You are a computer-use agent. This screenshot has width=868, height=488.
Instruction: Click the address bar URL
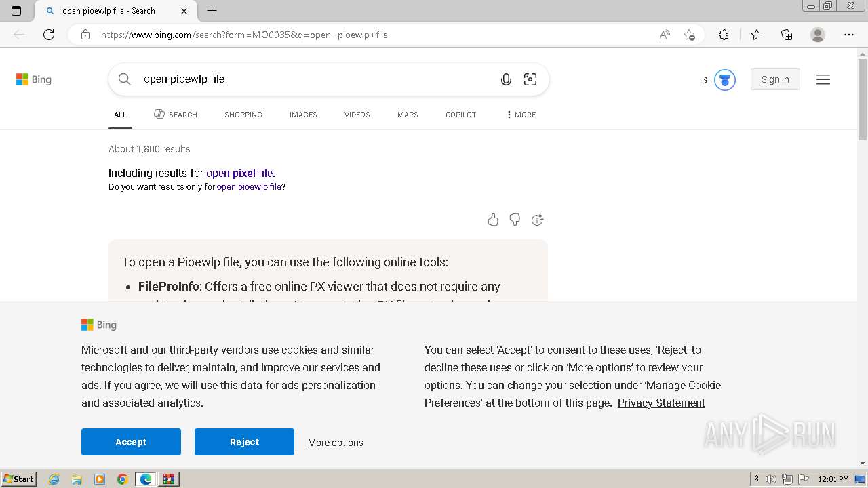coord(244,35)
